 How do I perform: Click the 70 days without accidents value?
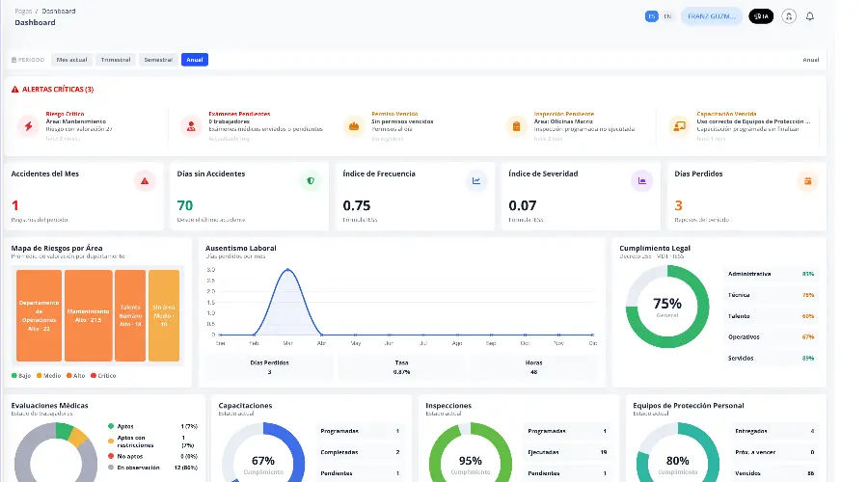click(185, 205)
